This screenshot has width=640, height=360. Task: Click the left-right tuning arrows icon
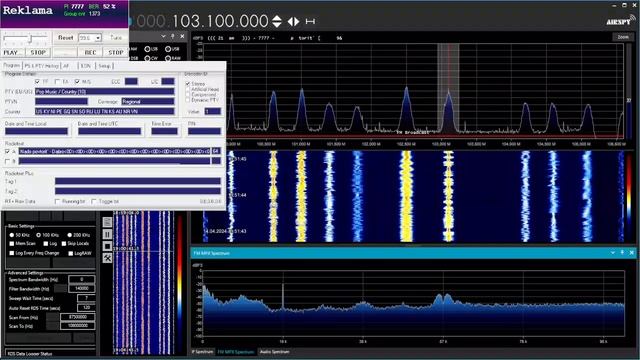[x=293, y=21]
